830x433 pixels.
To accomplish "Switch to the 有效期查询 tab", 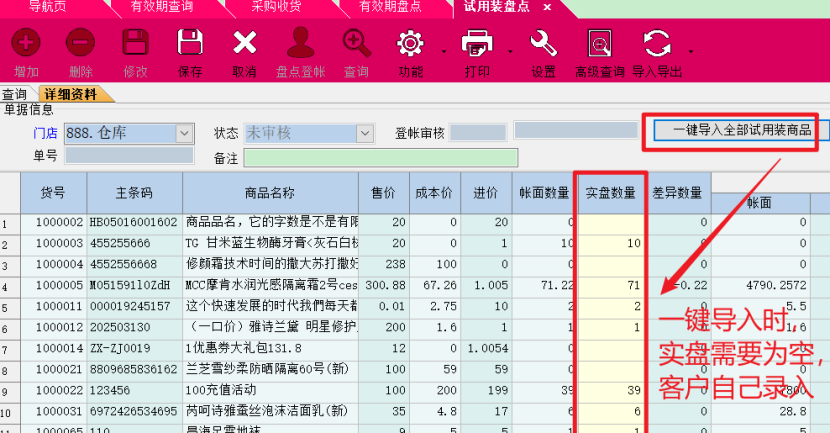I will (x=162, y=7).
